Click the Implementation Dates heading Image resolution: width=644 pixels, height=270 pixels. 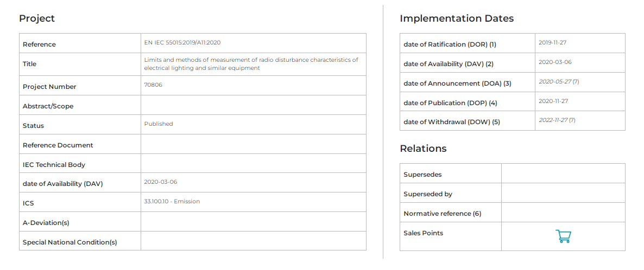pos(457,18)
